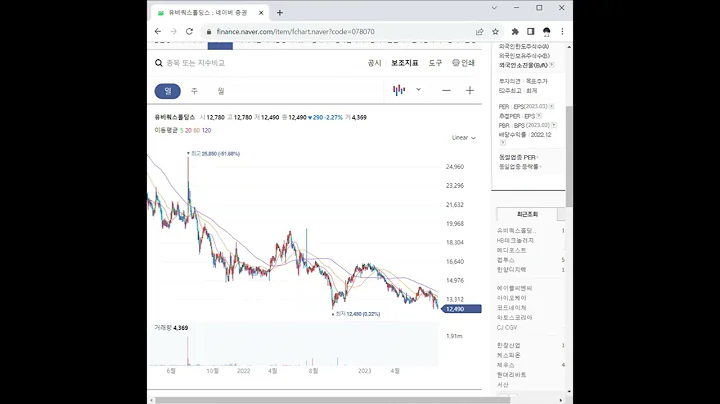Click the scroll down arrow of page scrollbar
This screenshot has width=720, height=404.
click(x=569, y=392)
